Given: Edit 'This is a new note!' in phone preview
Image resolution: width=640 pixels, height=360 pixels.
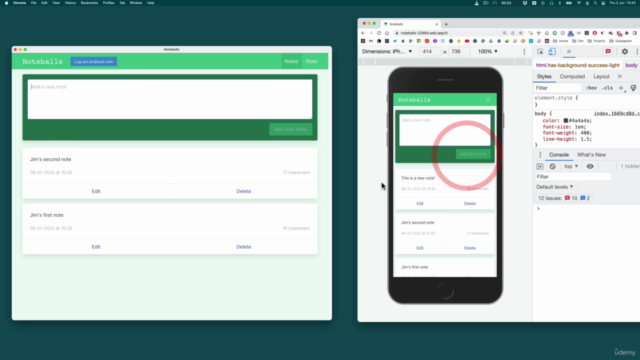Looking at the screenshot, I should click(420, 204).
